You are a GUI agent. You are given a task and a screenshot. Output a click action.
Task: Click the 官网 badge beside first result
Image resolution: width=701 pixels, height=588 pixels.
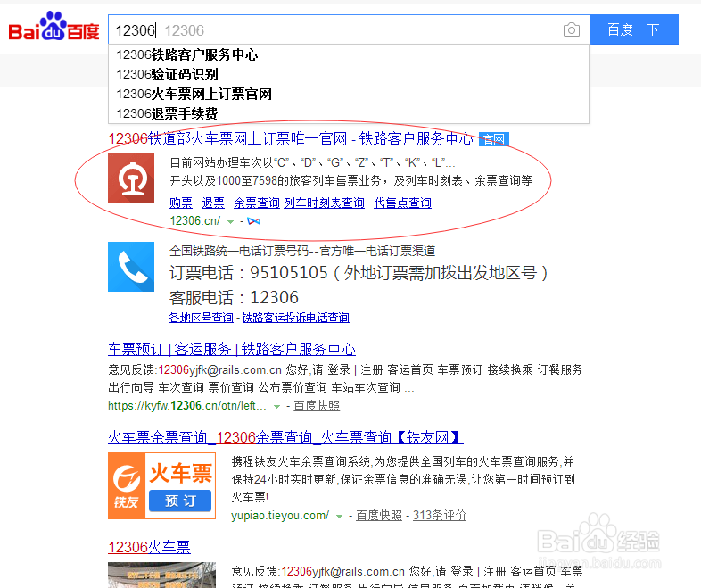(493, 139)
